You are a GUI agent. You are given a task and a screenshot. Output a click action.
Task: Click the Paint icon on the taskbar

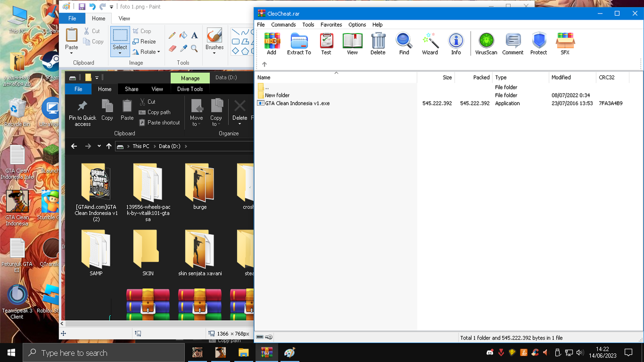[290, 352]
